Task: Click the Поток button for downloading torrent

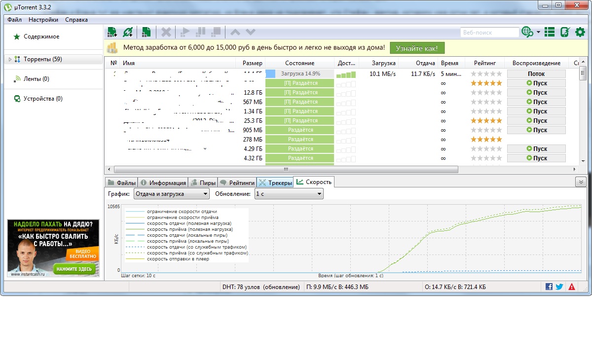Action: click(x=536, y=74)
